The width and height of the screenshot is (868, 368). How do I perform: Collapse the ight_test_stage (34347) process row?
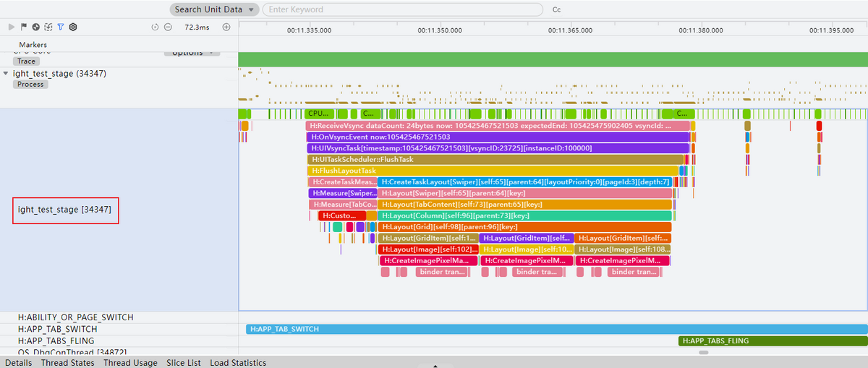[7, 73]
